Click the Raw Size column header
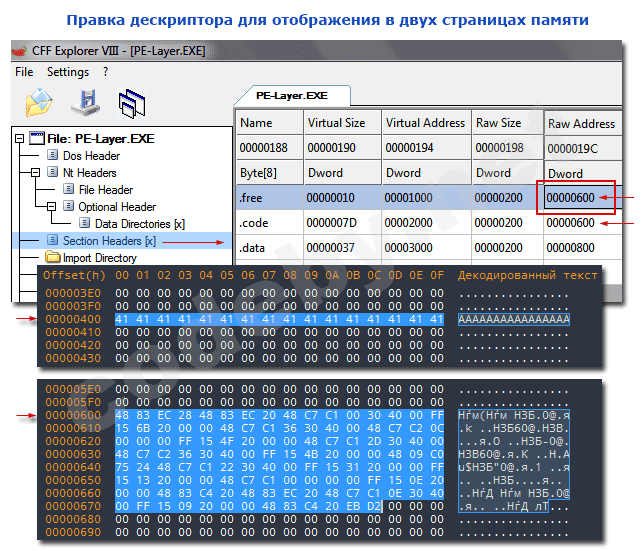 click(508, 123)
